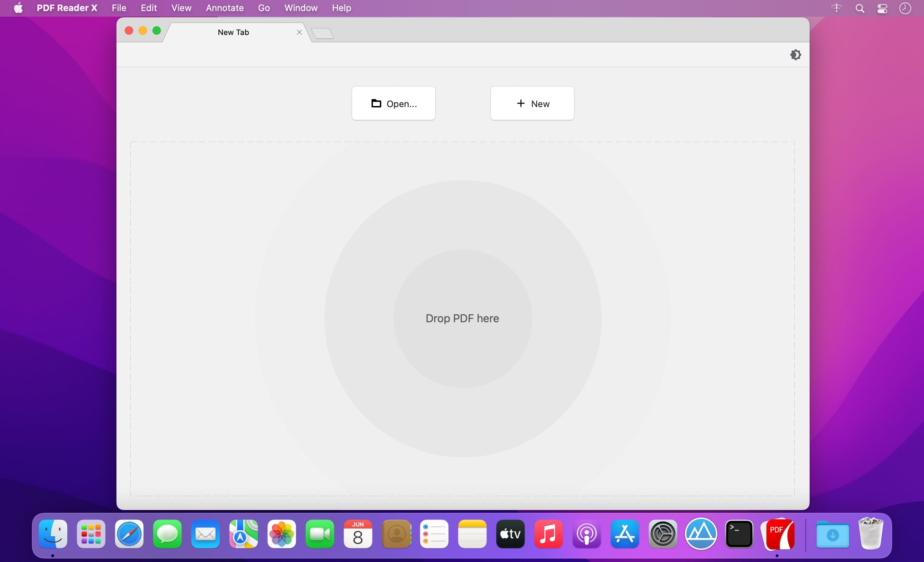Open Photos from the Dock
Viewport: 924px width, 562px height.
click(282, 534)
